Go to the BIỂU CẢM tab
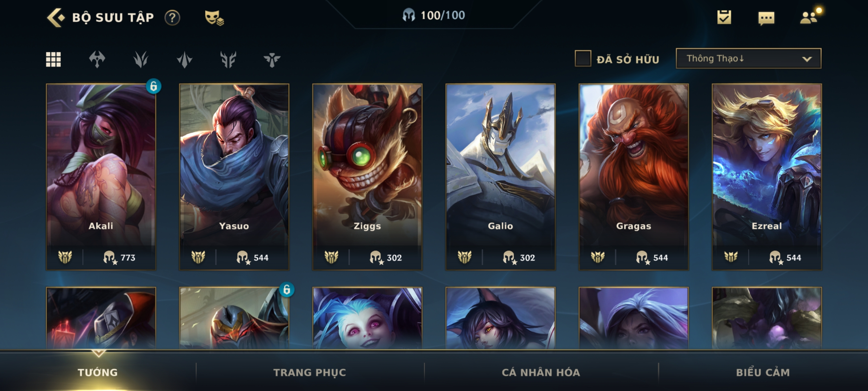868x391 pixels. pyautogui.click(x=763, y=372)
